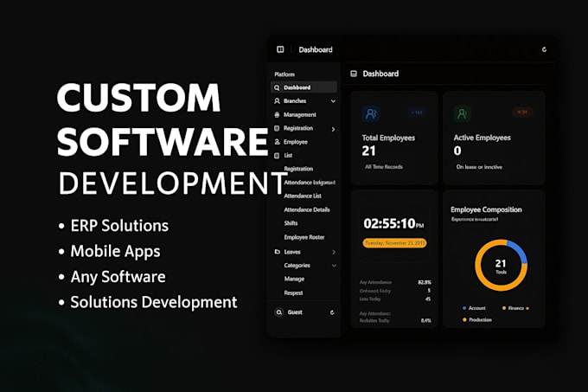Viewport: 588px width, 392px height.
Task: Click the Account legend label
Action: point(477,308)
